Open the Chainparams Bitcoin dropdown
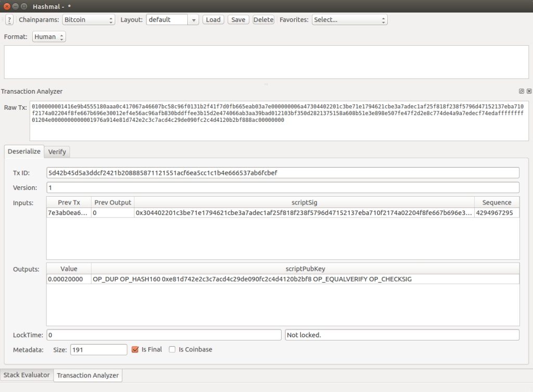This screenshot has height=392, width=533. pyautogui.click(x=88, y=20)
